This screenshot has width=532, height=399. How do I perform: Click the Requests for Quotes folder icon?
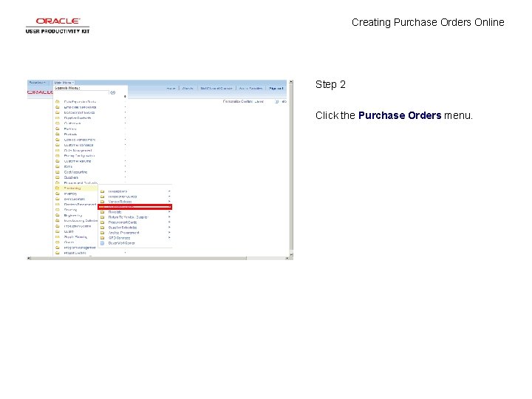pyautogui.click(x=103, y=197)
